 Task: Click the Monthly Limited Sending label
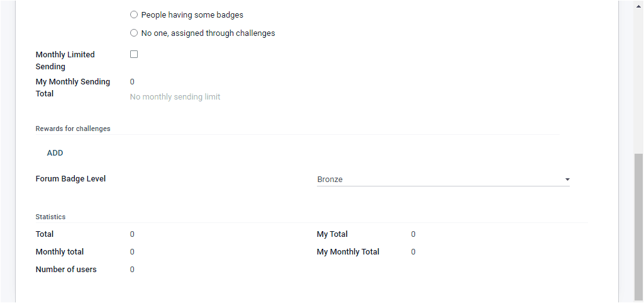click(x=65, y=60)
